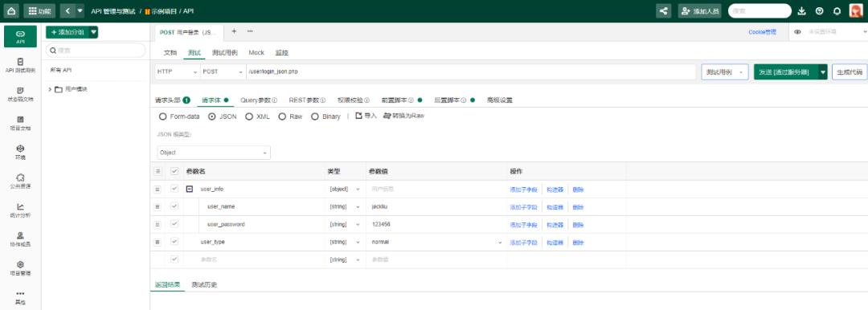Go to home via the house icon

click(11, 11)
